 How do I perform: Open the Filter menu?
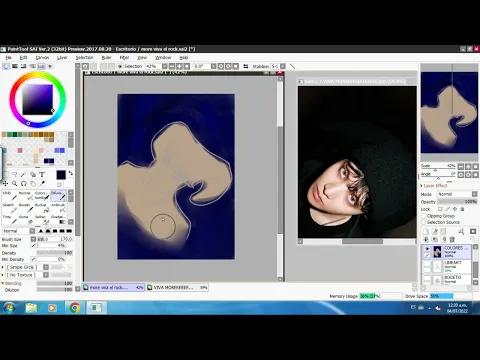coord(124,58)
